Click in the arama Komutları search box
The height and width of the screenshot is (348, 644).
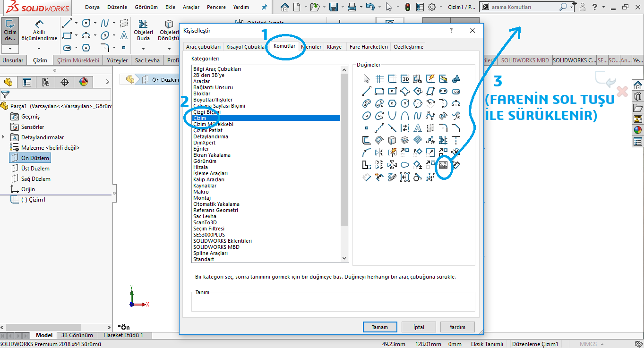point(524,7)
